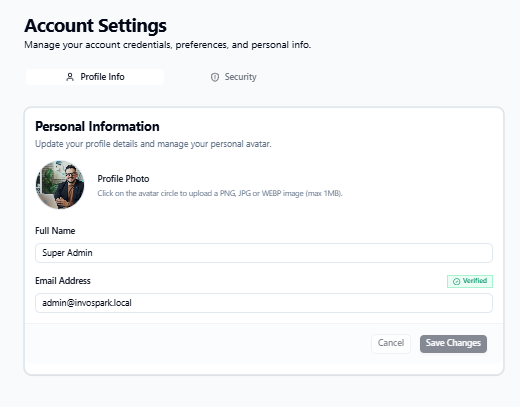Focus the Email Address input field

[x=264, y=303]
